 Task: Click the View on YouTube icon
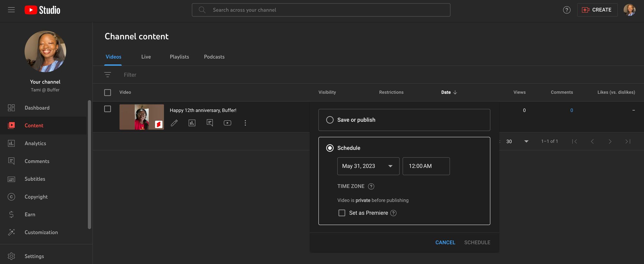(227, 123)
